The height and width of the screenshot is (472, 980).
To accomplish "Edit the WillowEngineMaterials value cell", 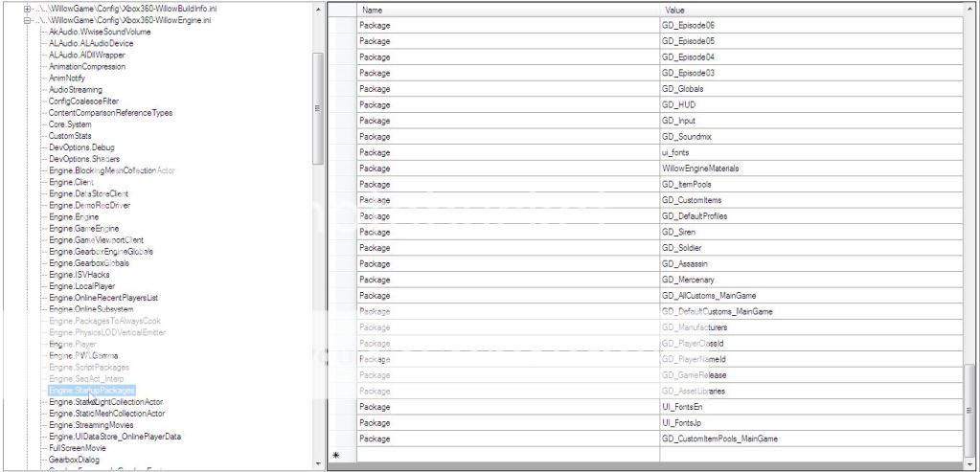I will pyautogui.click(x=810, y=169).
